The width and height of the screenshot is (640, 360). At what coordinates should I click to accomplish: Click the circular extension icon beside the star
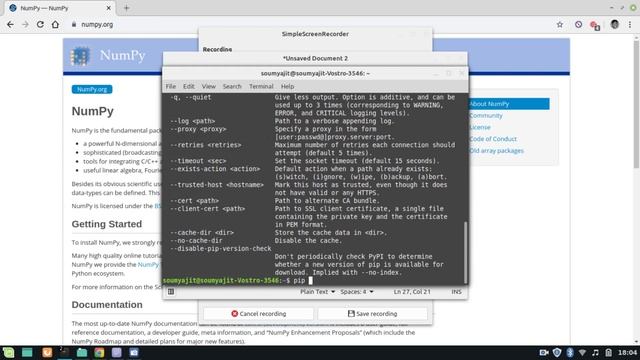578,24
